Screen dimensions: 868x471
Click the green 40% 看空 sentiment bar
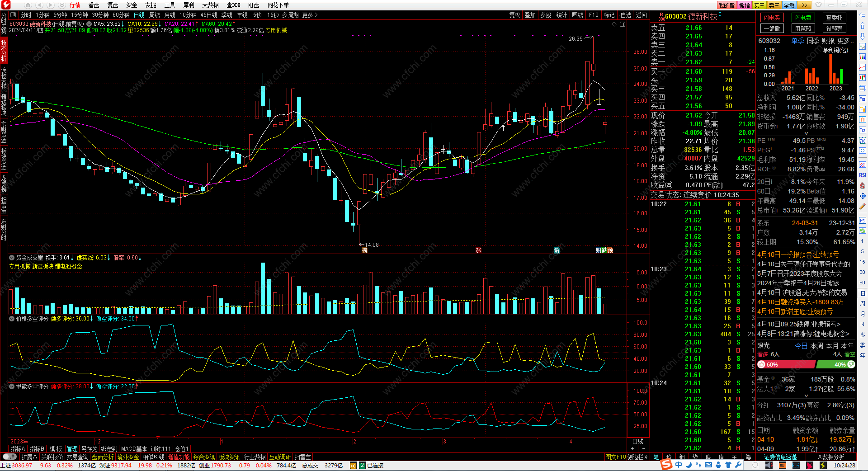click(x=836, y=364)
